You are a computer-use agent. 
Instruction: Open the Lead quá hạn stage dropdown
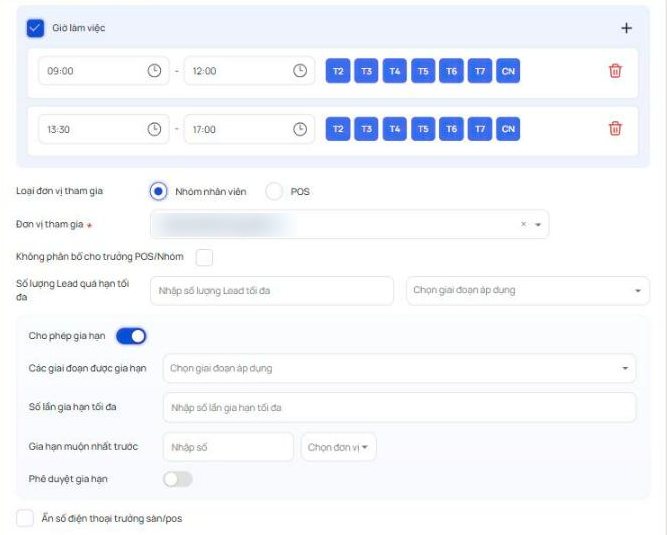(528, 290)
